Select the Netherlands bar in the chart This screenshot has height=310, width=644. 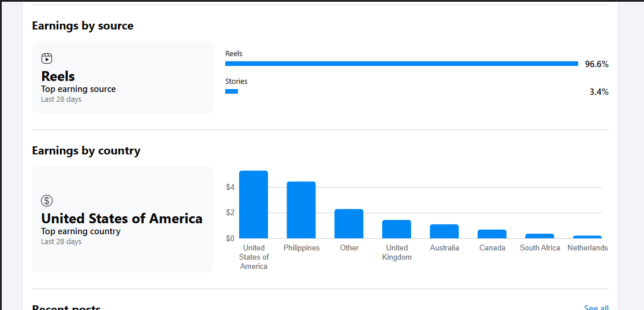[x=587, y=237]
